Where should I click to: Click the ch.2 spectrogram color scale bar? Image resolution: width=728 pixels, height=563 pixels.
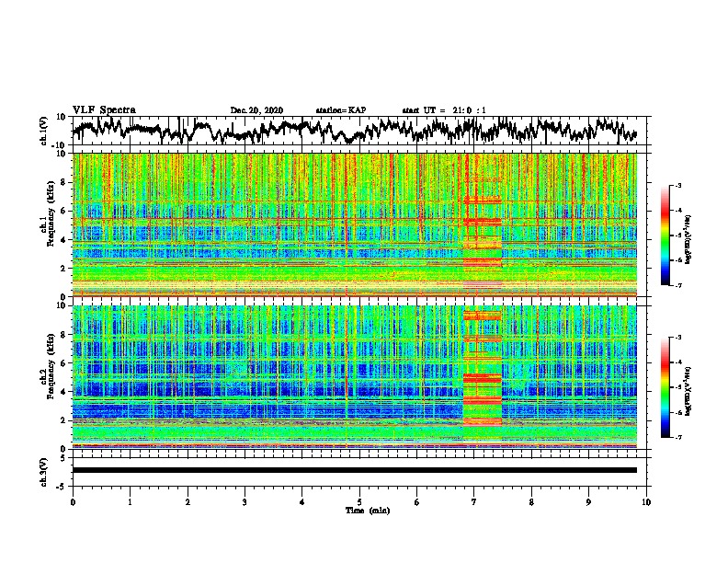pyautogui.click(x=665, y=387)
